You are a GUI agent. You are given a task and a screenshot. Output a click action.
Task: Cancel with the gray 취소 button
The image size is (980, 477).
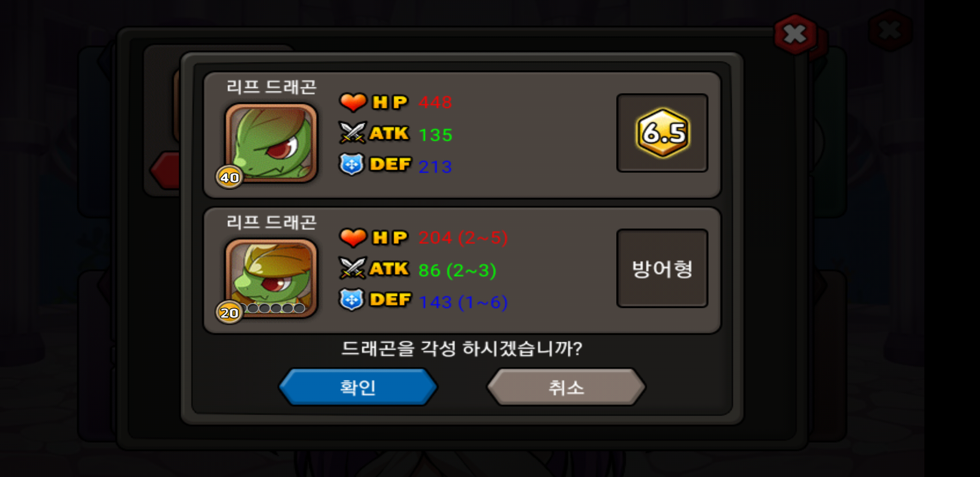(566, 387)
